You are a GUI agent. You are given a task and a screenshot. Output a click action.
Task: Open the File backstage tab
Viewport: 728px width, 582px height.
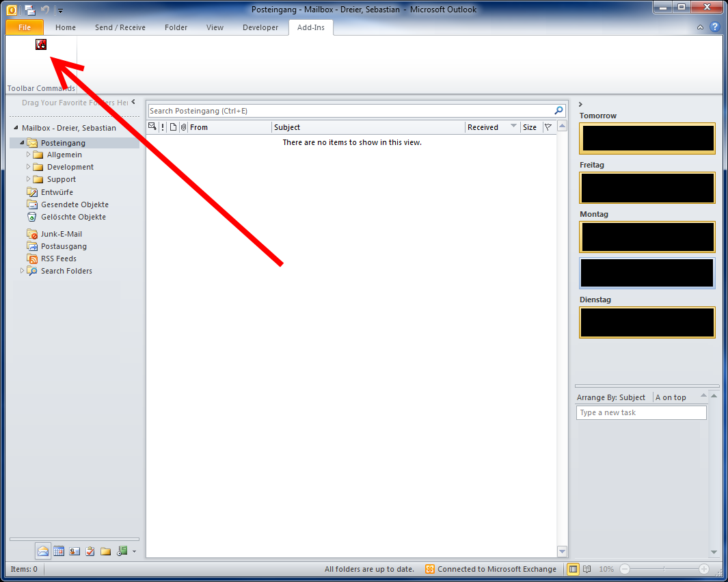[25, 27]
